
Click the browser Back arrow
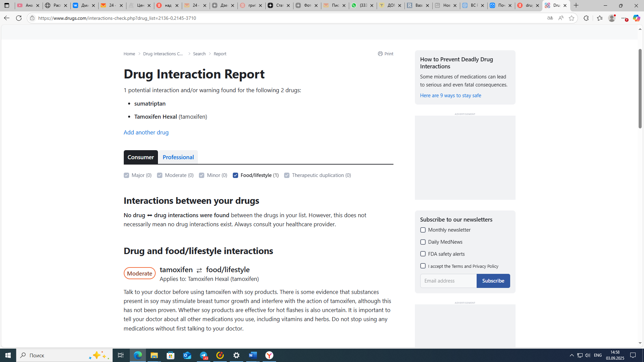click(6, 18)
